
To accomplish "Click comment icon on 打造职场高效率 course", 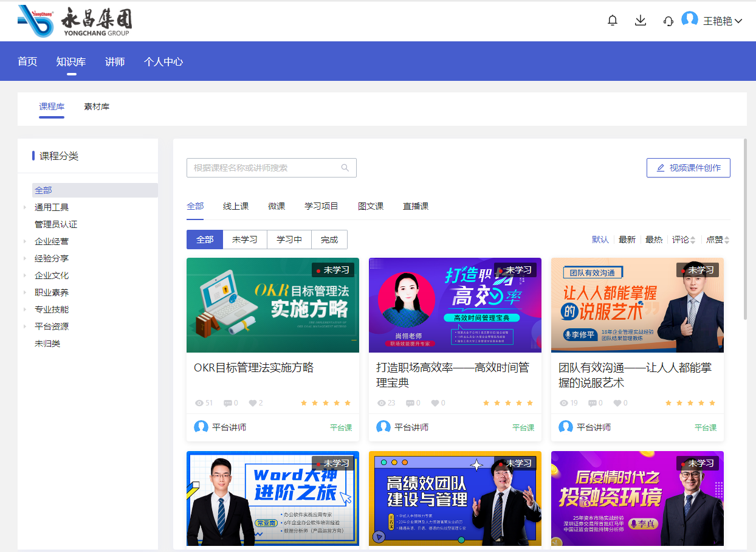I will coord(410,403).
